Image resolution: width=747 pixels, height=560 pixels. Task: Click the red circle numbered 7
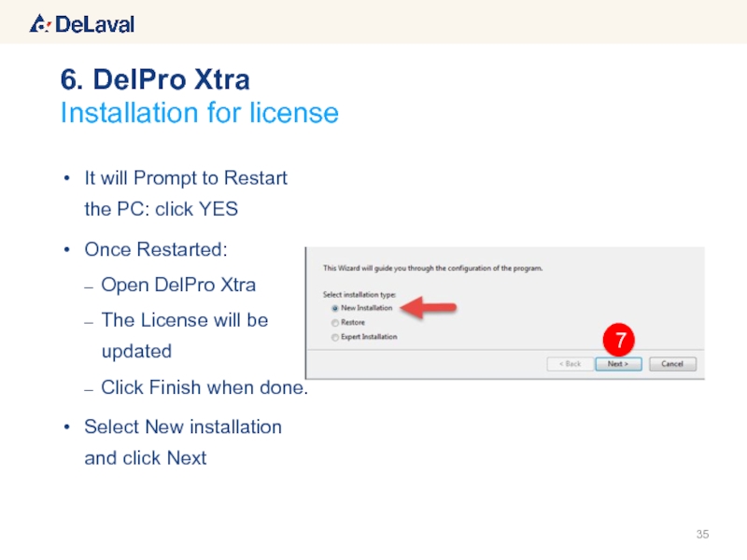(x=618, y=337)
